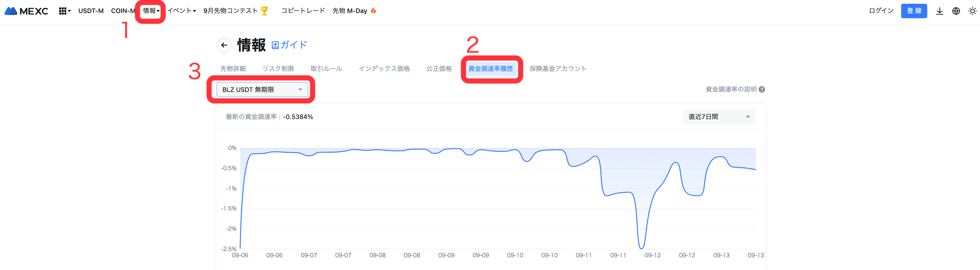Click the 先物 M-Day fire icon

coord(374,11)
